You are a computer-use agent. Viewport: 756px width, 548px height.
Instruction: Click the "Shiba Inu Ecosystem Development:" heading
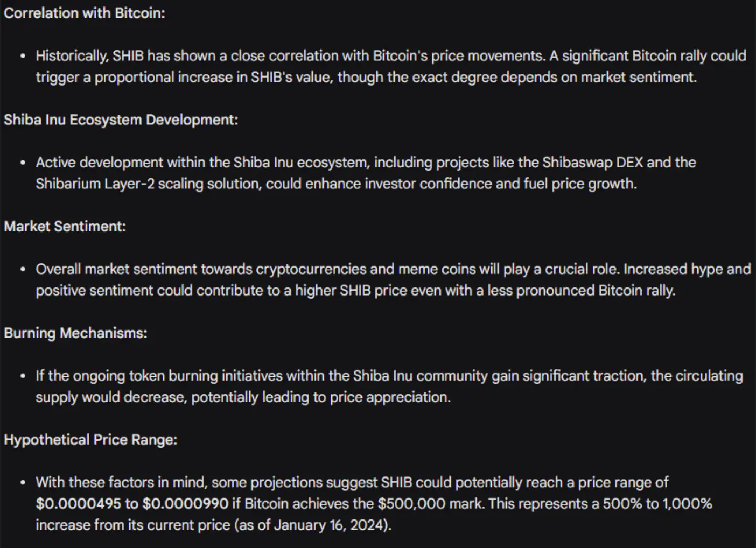(x=121, y=120)
